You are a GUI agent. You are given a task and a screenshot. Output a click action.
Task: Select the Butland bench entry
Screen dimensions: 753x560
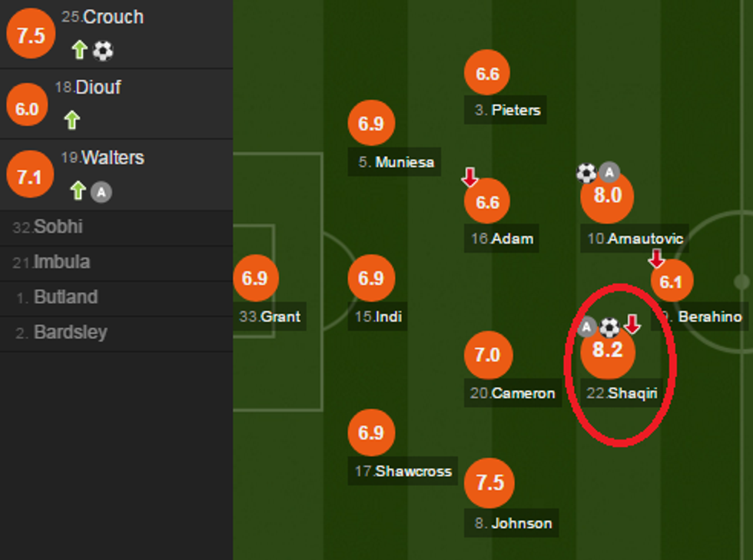[x=65, y=297]
